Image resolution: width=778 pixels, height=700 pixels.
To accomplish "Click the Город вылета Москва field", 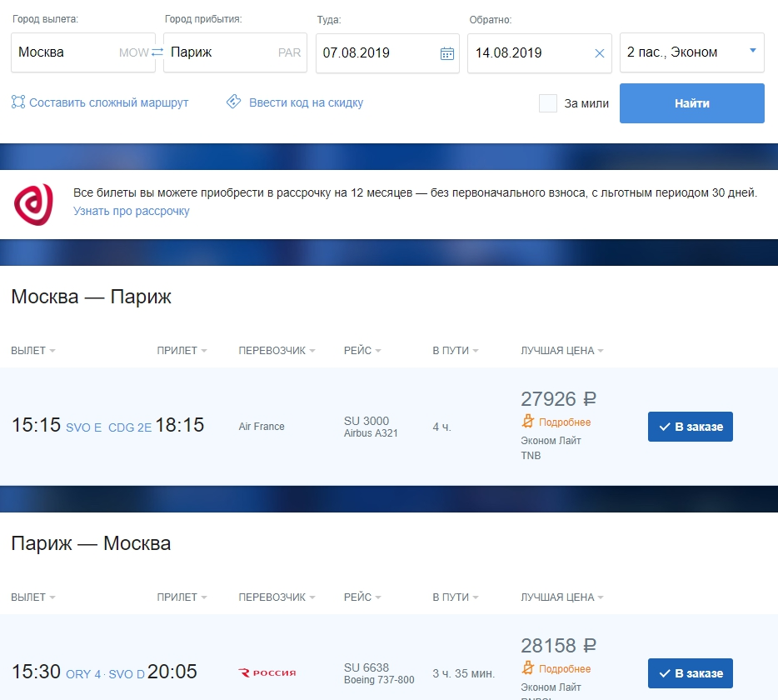I will coord(82,52).
